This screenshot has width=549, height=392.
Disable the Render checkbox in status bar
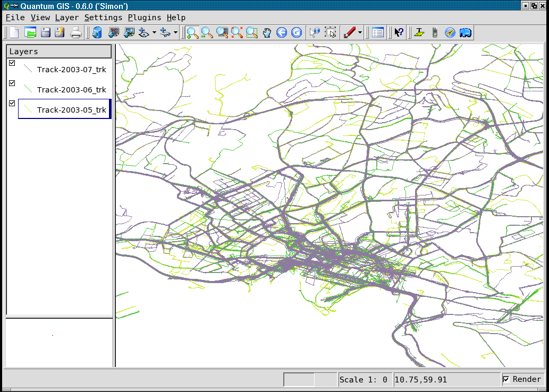tap(506, 379)
